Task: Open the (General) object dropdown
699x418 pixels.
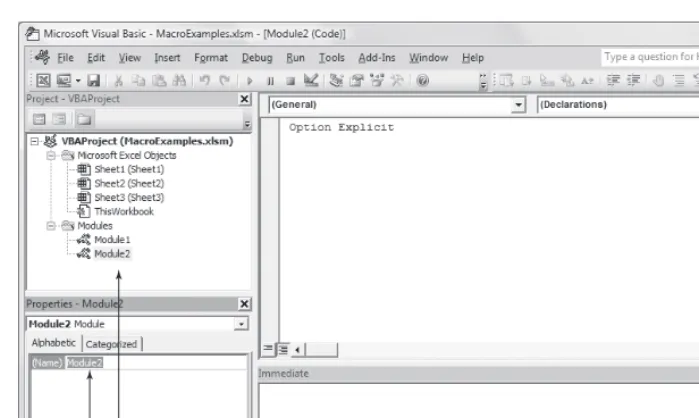Action: click(x=518, y=105)
